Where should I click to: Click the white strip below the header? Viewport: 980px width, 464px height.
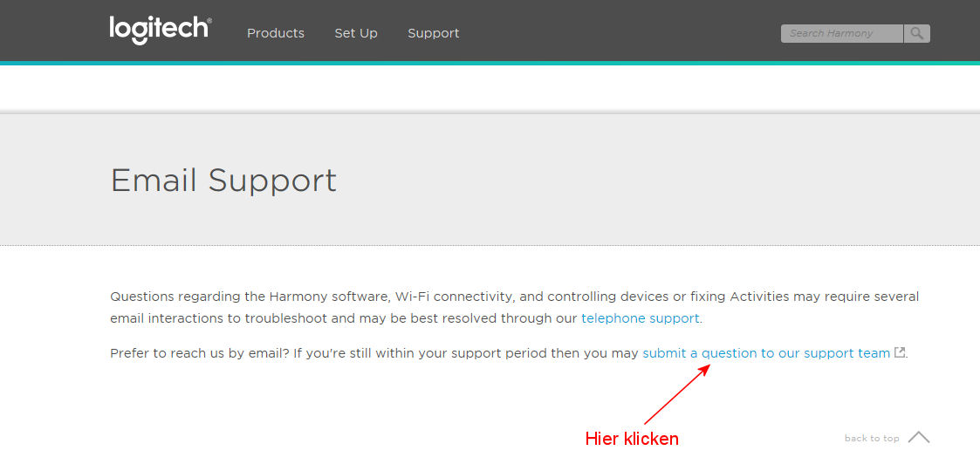490,87
